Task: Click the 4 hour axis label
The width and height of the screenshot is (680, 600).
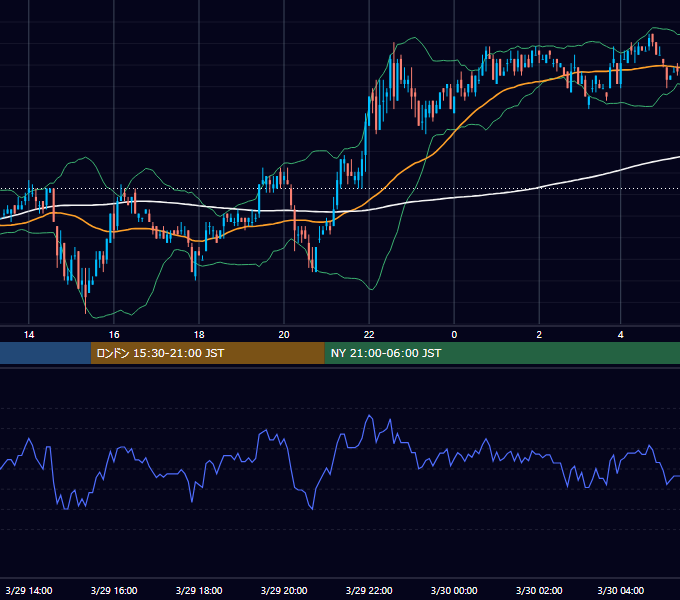Action: point(621,335)
